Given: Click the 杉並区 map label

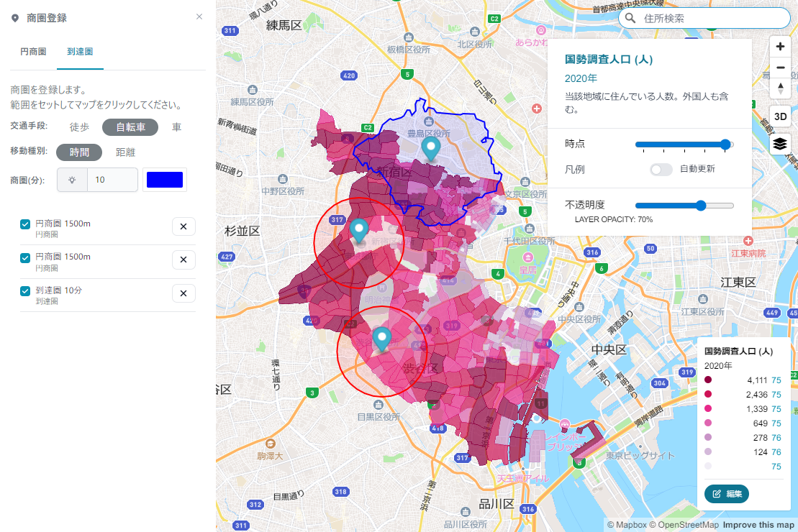Looking at the screenshot, I should 242,231.
